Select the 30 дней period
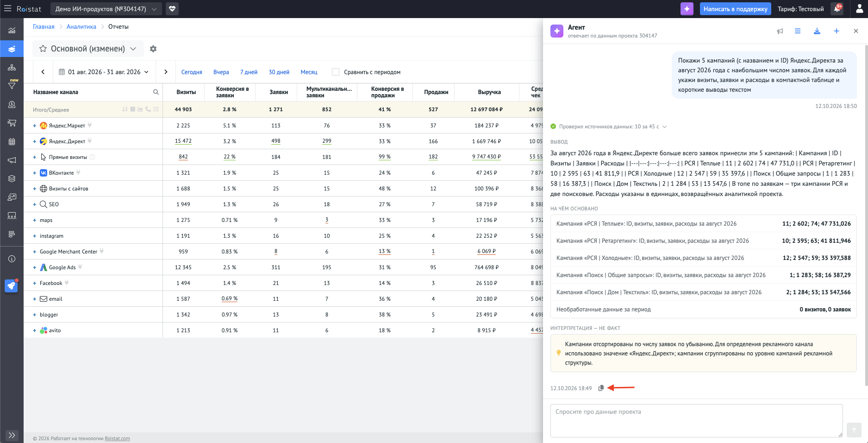The width and height of the screenshot is (868, 443). (x=279, y=72)
